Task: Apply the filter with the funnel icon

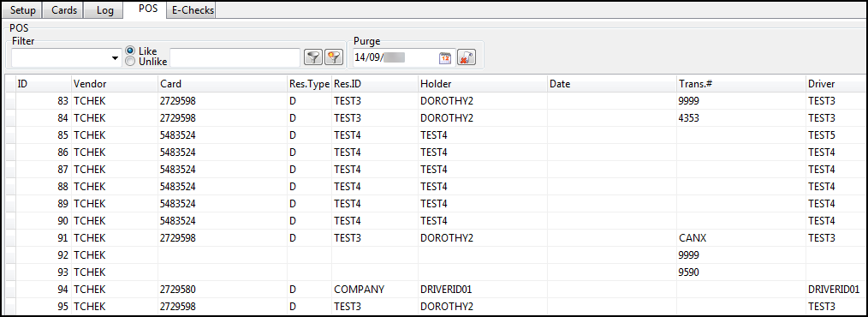Action: (314, 57)
